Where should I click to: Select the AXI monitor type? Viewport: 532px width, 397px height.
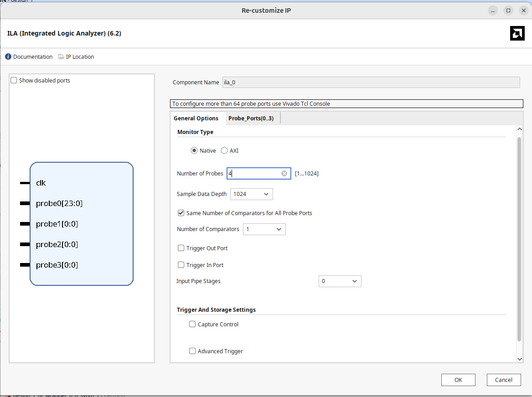(224, 151)
